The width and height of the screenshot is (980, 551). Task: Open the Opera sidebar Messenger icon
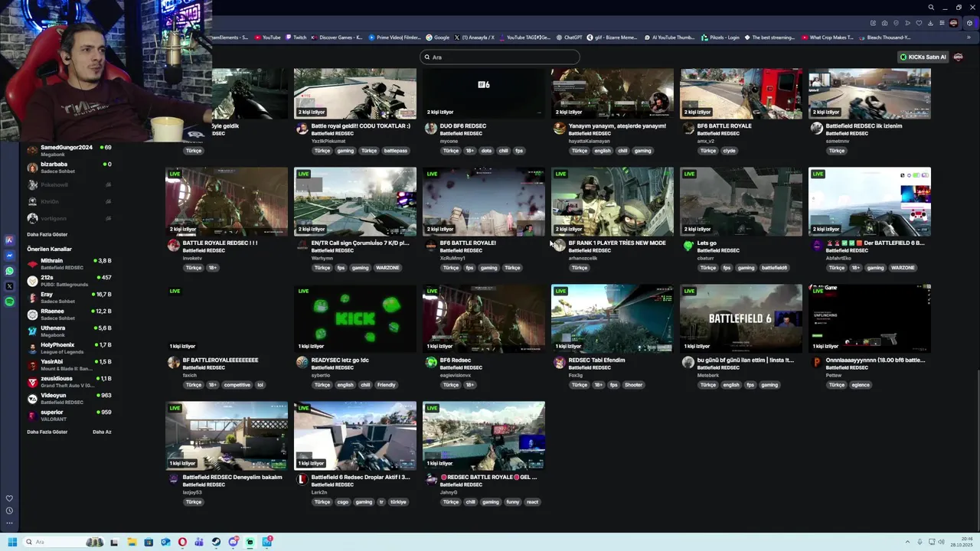(9, 256)
